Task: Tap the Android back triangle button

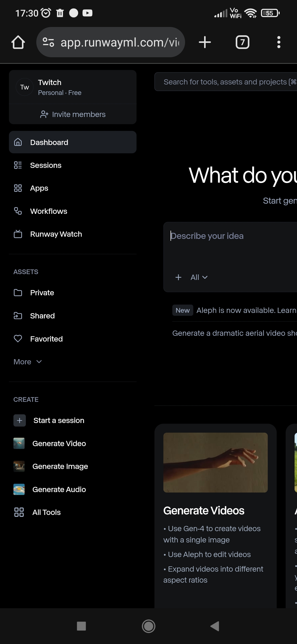Action: (215, 626)
